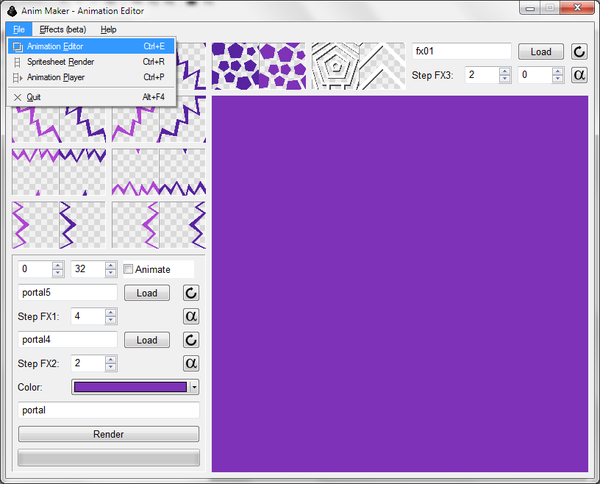
Task: Click Load next to portal5
Action: [x=147, y=293]
